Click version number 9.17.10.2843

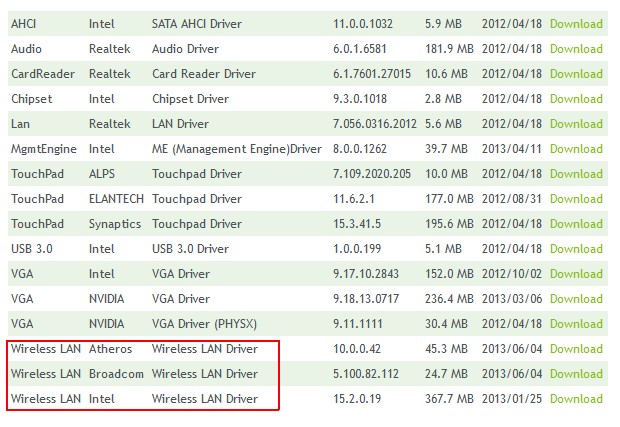point(366,274)
